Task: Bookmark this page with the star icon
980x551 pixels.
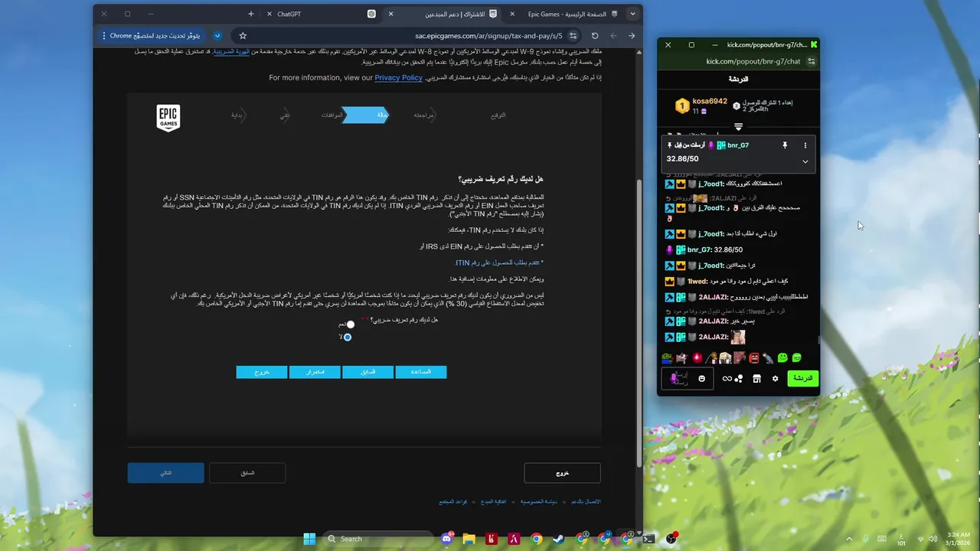Action: [243, 35]
